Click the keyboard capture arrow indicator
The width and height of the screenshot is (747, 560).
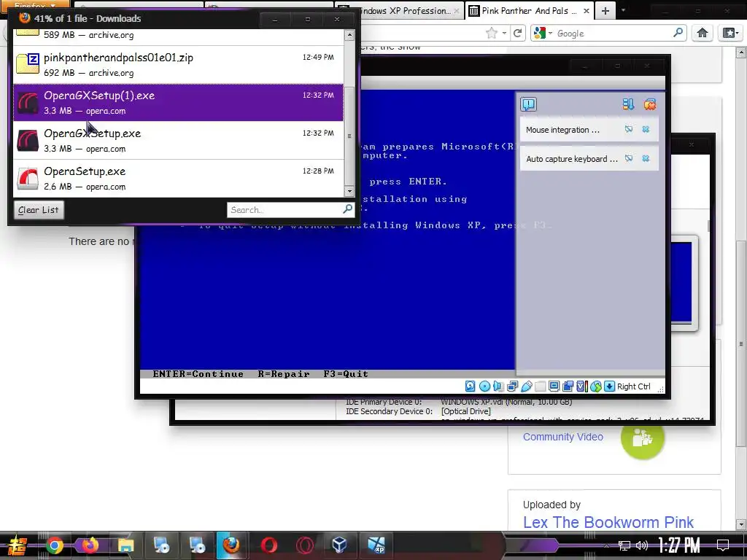[609, 386]
